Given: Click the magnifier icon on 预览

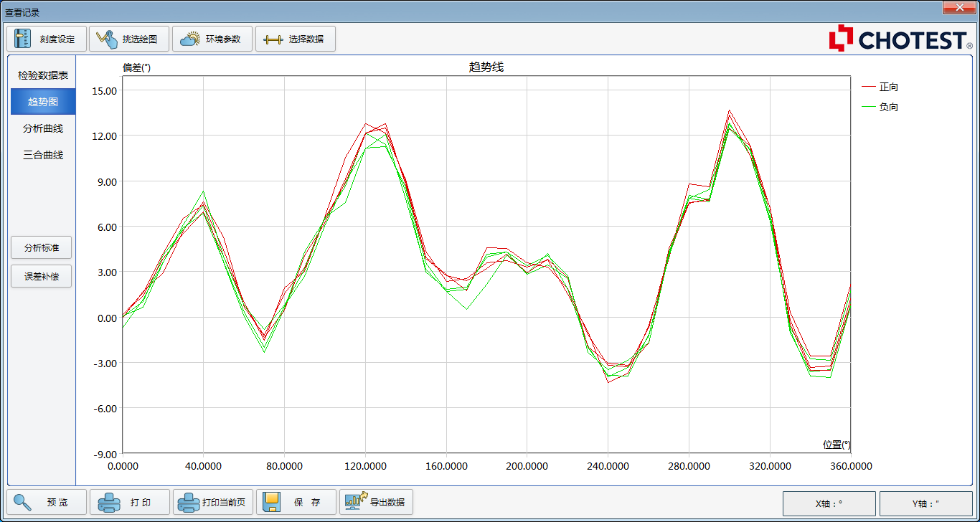Looking at the screenshot, I should point(22,502).
